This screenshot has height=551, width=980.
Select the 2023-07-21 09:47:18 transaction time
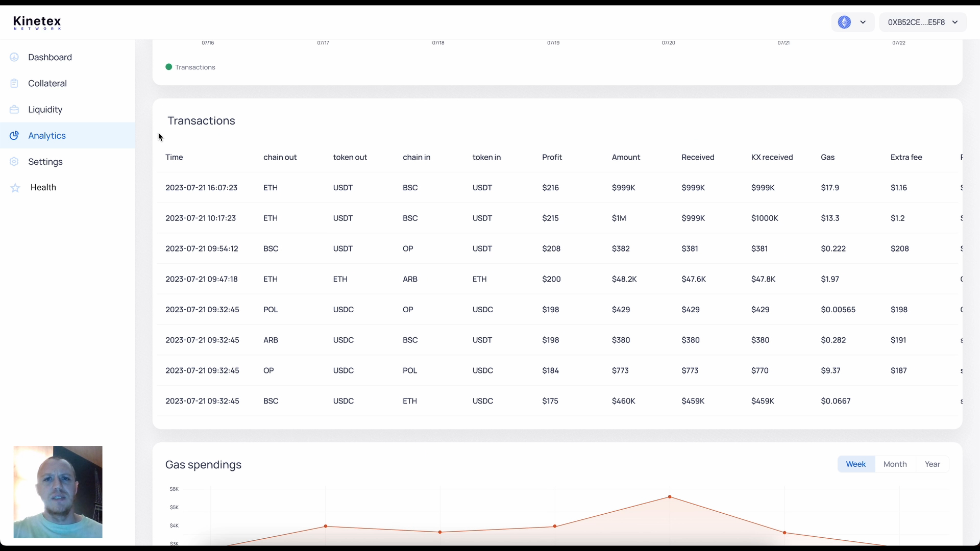202,279
